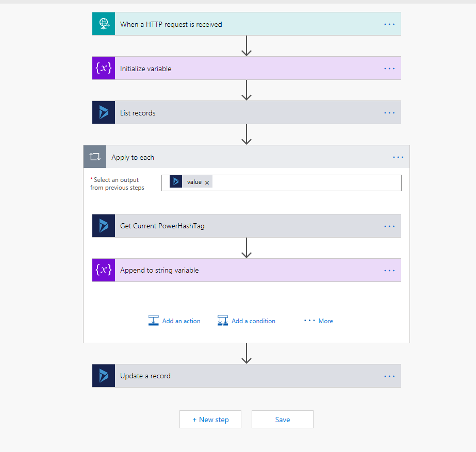Click the Update a record Dynamics icon
Screen dimensions: 476x452
[x=104, y=376]
